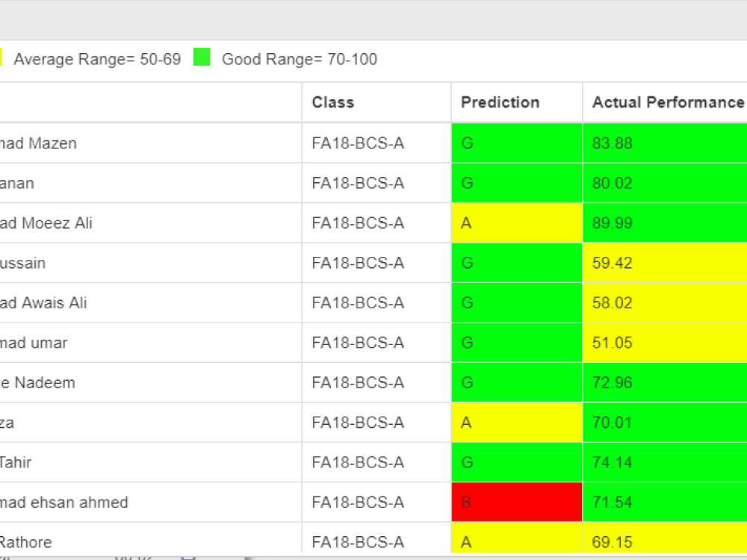Select the ehsan ahmed name cell

151,503
